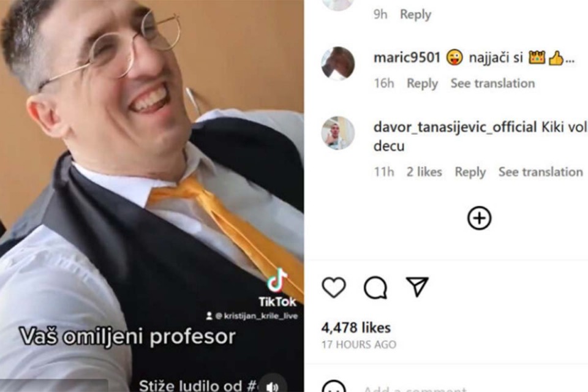Viewport: 588px width, 392px height.
Task: Load more comments with plus circle
Action: click(479, 218)
